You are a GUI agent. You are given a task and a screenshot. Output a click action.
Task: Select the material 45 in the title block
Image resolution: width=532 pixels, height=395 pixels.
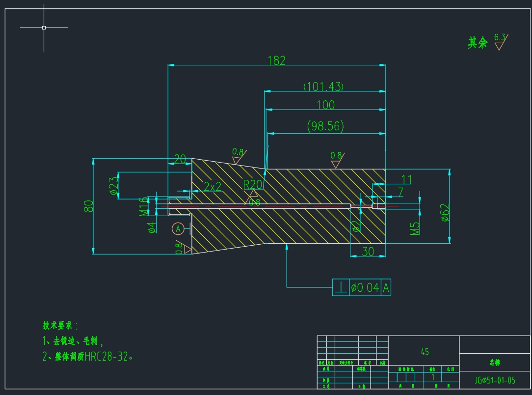tap(425, 352)
